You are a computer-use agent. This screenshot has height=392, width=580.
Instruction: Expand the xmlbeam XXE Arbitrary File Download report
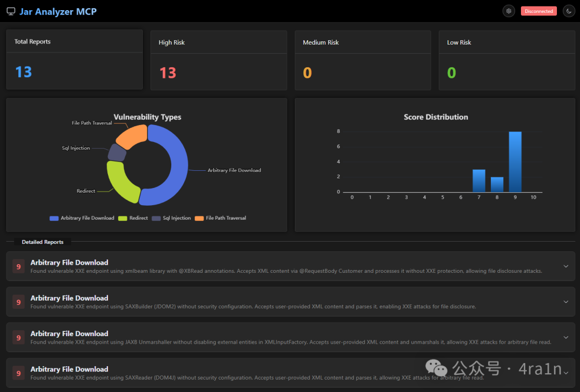tap(565, 266)
